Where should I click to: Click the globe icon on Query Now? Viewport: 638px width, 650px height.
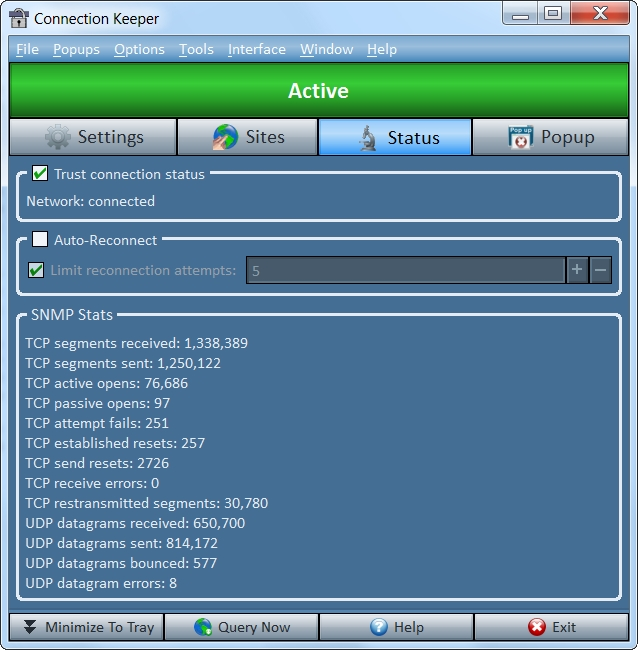203,627
